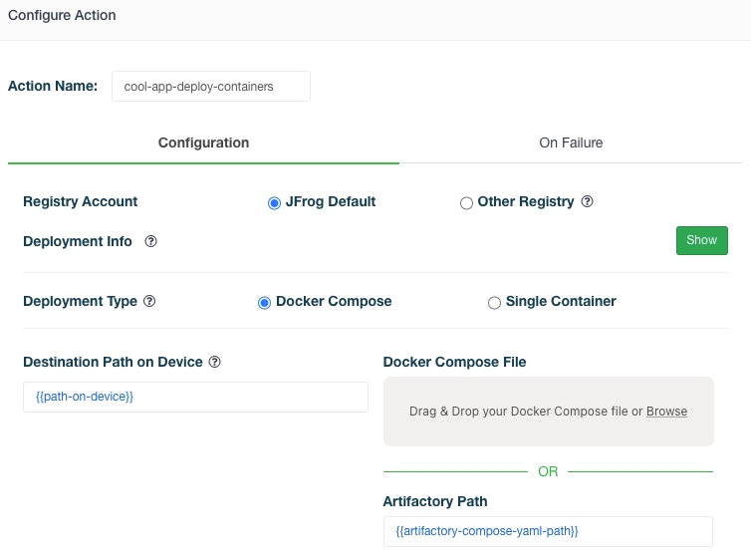This screenshot has width=751, height=560.
Task: Open the On Failure tab
Action: [x=571, y=142]
